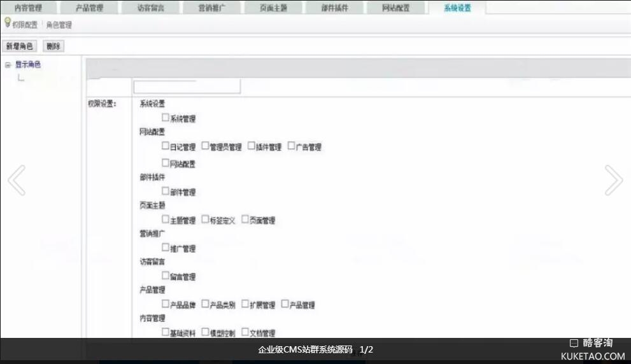Tick the 产品类别 checkbox
This screenshot has width=631, height=364.
205,304
